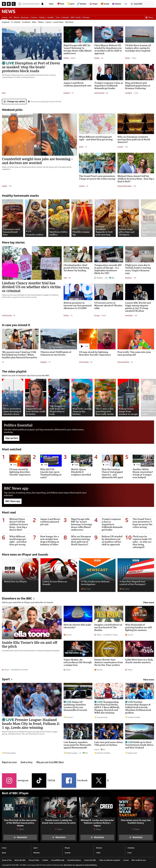Play most watched Queen Elizabeth II sculpture video
Viewport: 156px width, 868px height.
click(x=82, y=460)
